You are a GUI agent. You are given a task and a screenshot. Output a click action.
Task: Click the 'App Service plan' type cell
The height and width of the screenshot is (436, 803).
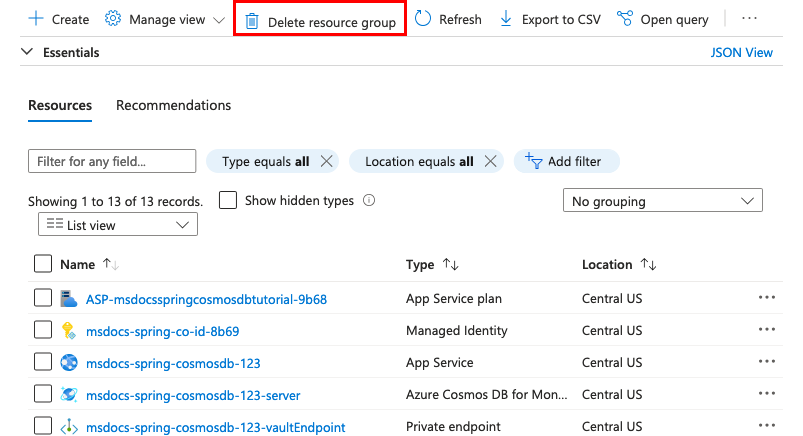click(454, 298)
